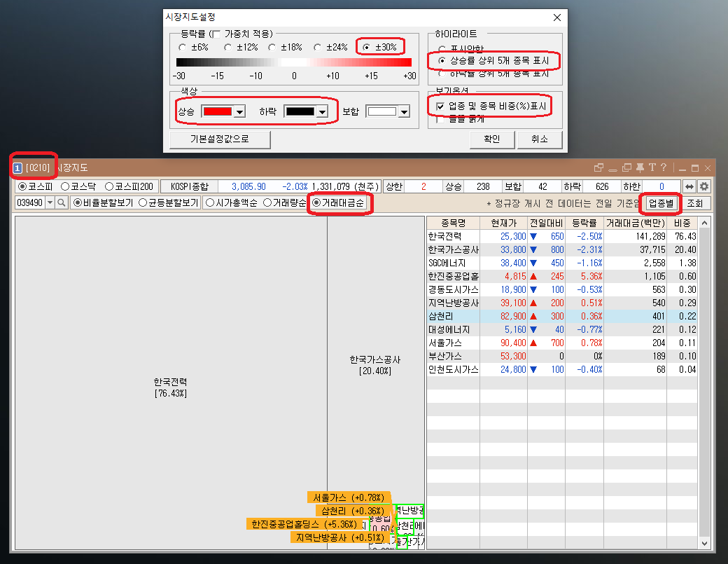The height and width of the screenshot is (564, 728).
Task: Click the white 보합 color swatch
Action: click(x=382, y=111)
